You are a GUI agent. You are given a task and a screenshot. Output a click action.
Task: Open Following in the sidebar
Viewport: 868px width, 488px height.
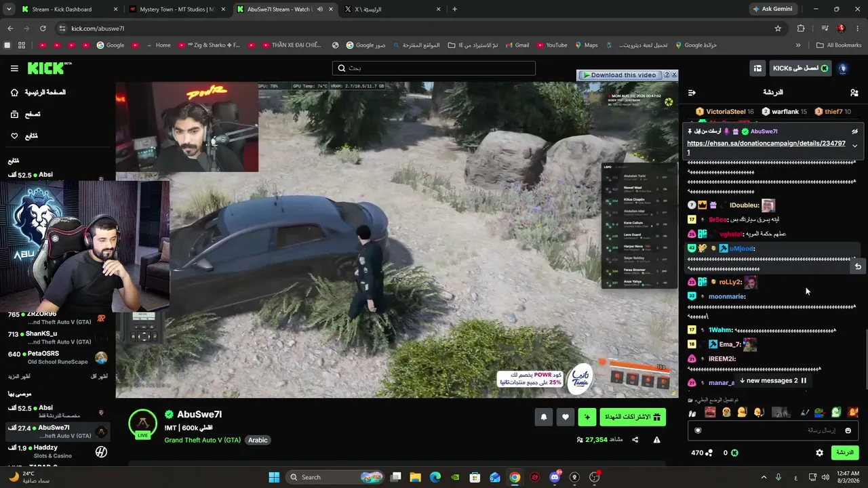[24, 136]
